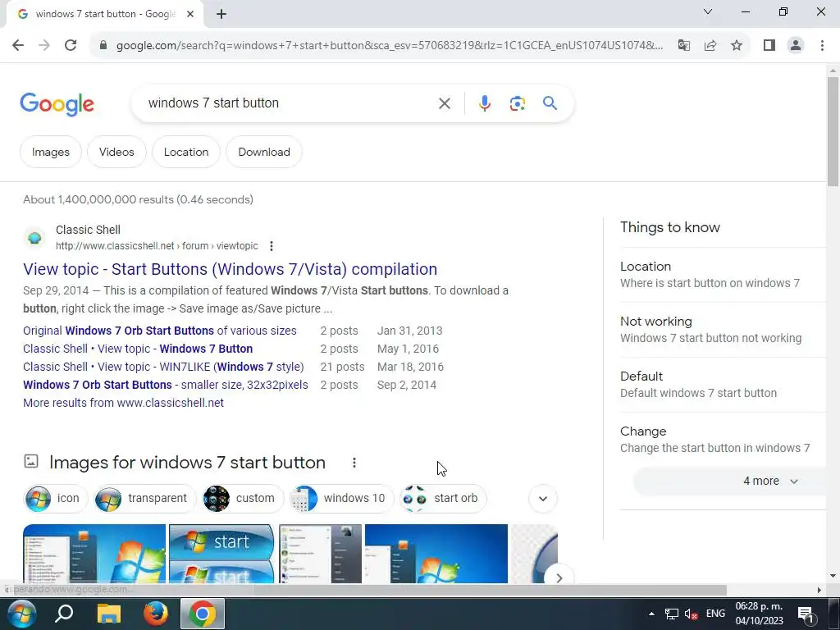840x630 pixels.
Task: Click 'More results from www.classicshell.net'
Action: point(123,403)
